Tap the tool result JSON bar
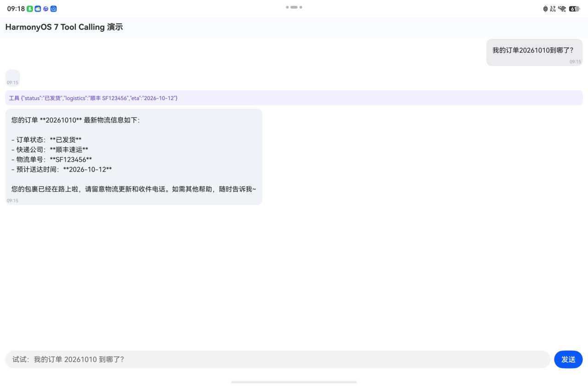The height and width of the screenshot is (386, 588). point(294,98)
